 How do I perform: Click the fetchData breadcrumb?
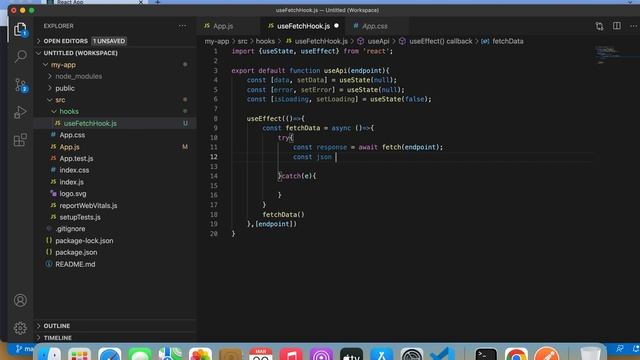[507, 41]
